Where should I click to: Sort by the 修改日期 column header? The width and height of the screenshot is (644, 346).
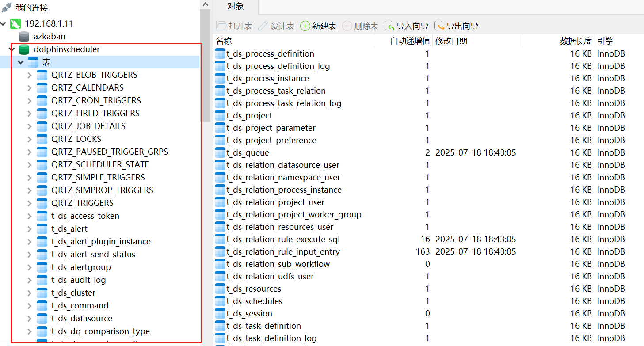coord(478,41)
